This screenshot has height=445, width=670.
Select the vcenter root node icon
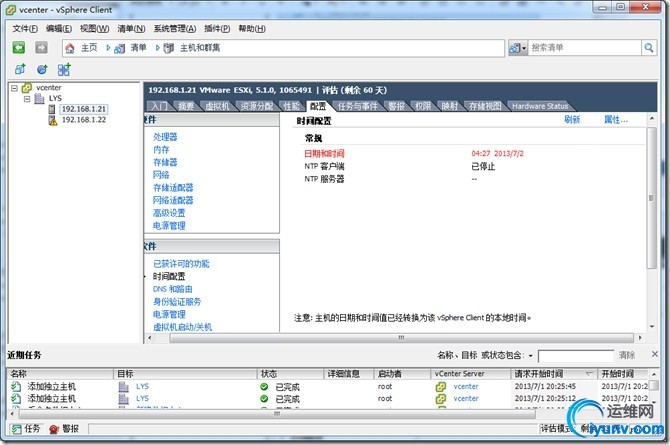[26, 88]
